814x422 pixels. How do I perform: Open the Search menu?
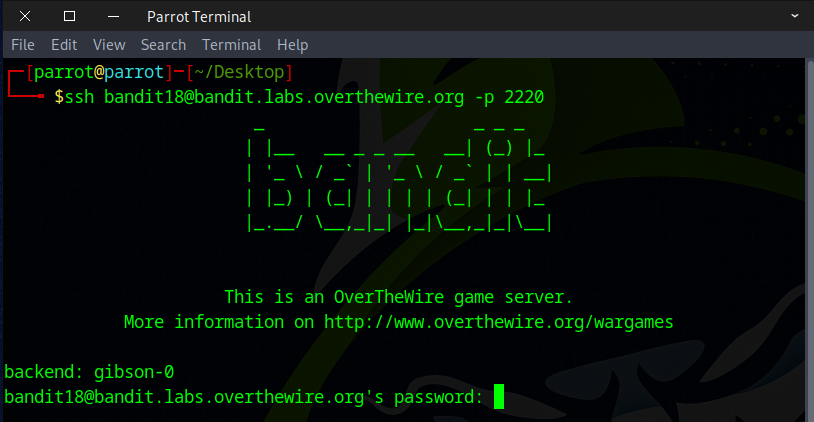[163, 45]
